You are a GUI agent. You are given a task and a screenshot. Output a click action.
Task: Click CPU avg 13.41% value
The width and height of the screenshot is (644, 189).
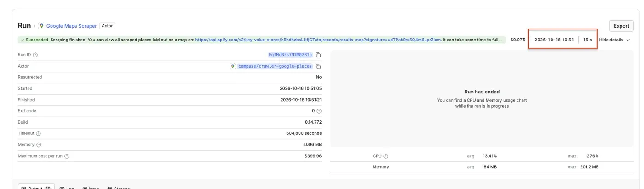pos(489,156)
